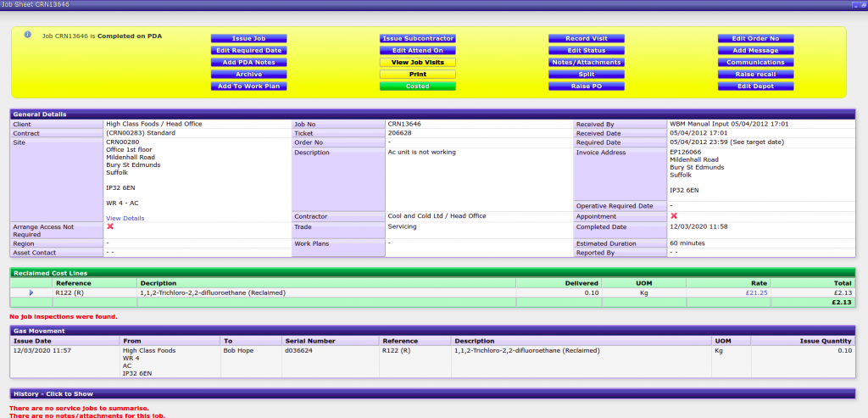Click the red X next to Arrange Access Not Required
The width and height of the screenshot is (868, 418).
point(109,226)
